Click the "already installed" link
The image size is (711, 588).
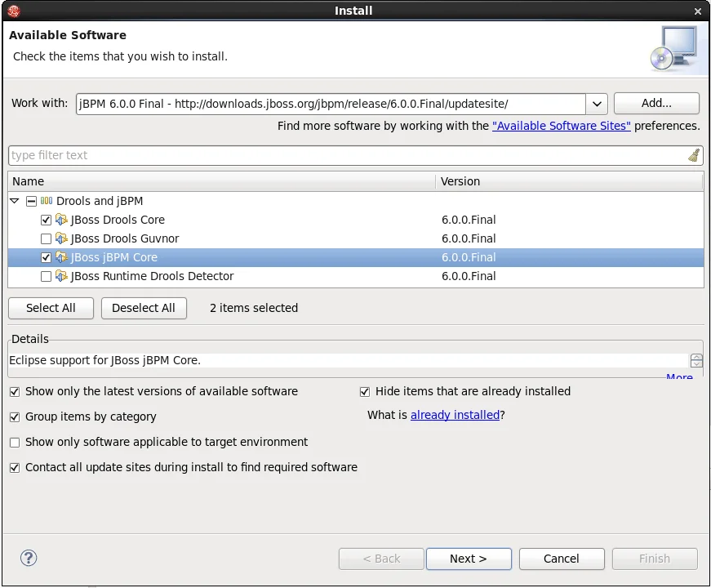point(455,414)
